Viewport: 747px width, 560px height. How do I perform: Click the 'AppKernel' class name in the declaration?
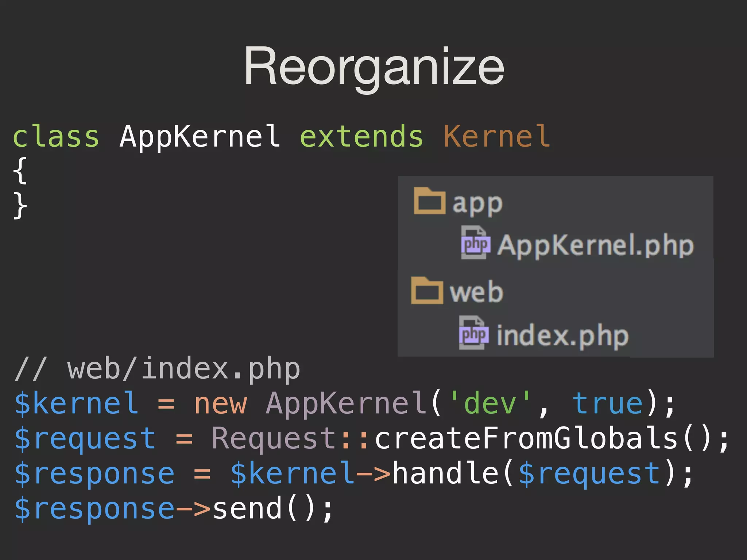(x=200, y=137)
